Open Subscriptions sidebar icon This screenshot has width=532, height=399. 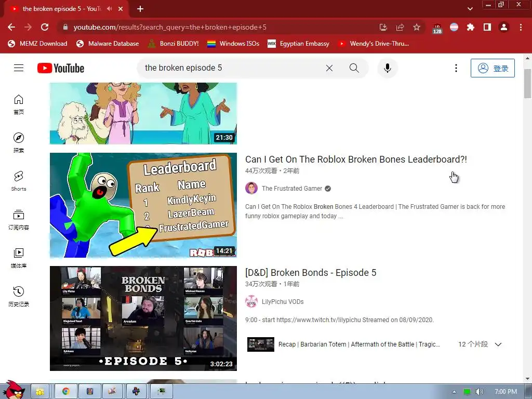click(x=19, y=220)
